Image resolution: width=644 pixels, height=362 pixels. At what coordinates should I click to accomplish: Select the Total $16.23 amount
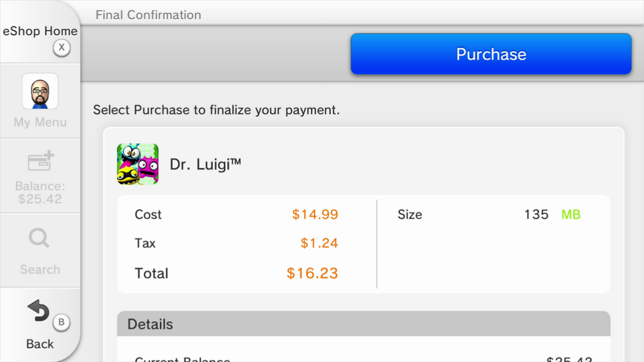point(312,273)
